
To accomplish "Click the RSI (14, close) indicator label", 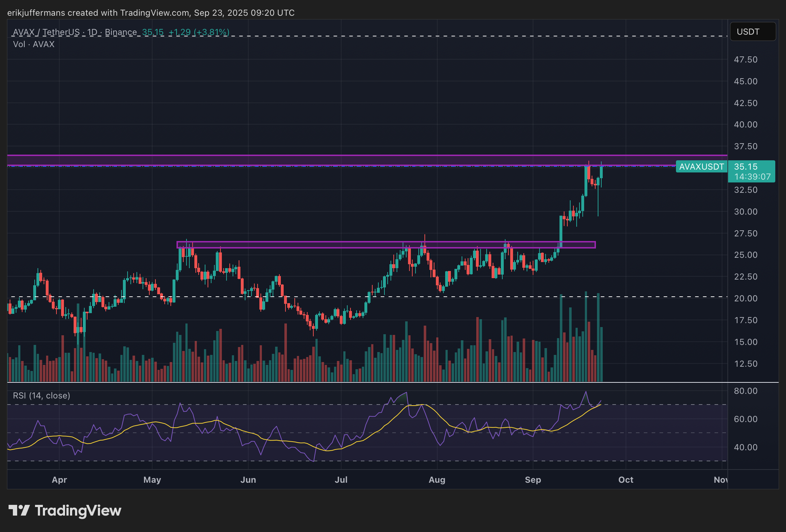I will (41, 396).
